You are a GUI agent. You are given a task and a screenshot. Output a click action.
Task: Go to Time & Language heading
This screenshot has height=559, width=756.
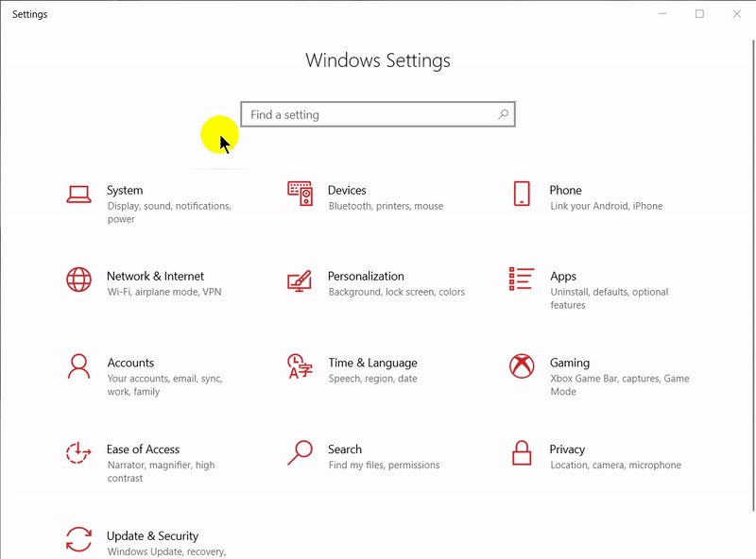coord(372,363)
